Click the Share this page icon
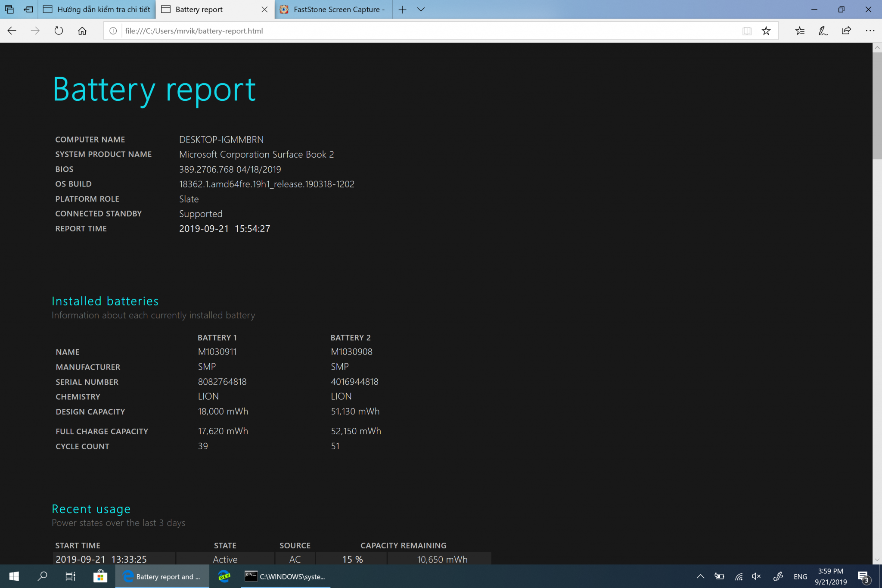This screenshot has width=882, height=588. pos(846,31)
